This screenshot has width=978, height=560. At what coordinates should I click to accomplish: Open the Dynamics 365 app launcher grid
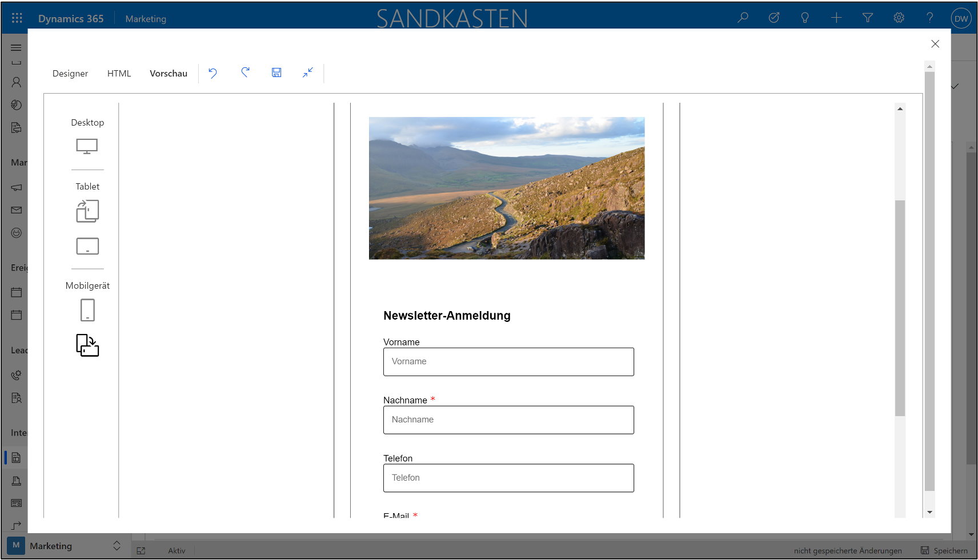(17, 18)
